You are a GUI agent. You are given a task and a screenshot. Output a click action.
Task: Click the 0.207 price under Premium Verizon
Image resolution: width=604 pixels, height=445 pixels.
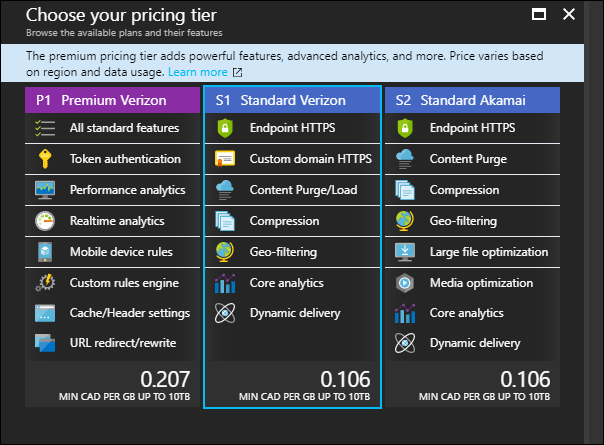pos(165,379)
